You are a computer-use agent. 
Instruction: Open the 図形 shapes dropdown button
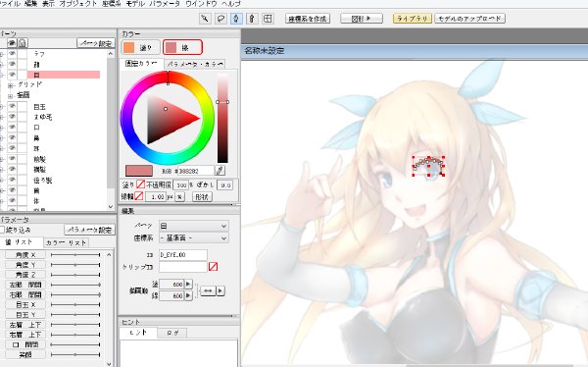click(362, 18)
